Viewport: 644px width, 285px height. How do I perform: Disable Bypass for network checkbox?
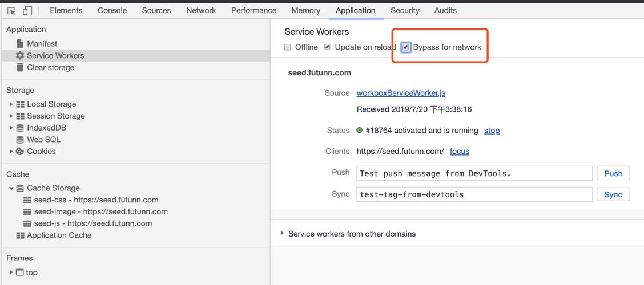pyautogui.click(x=405, y=47)
